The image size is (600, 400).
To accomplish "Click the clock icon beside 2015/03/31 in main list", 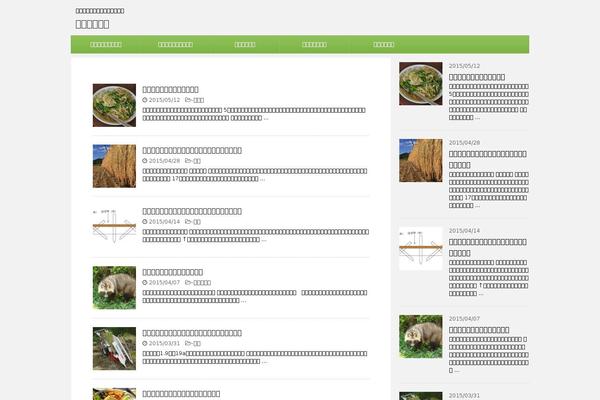I will click(x=145, y=343).
